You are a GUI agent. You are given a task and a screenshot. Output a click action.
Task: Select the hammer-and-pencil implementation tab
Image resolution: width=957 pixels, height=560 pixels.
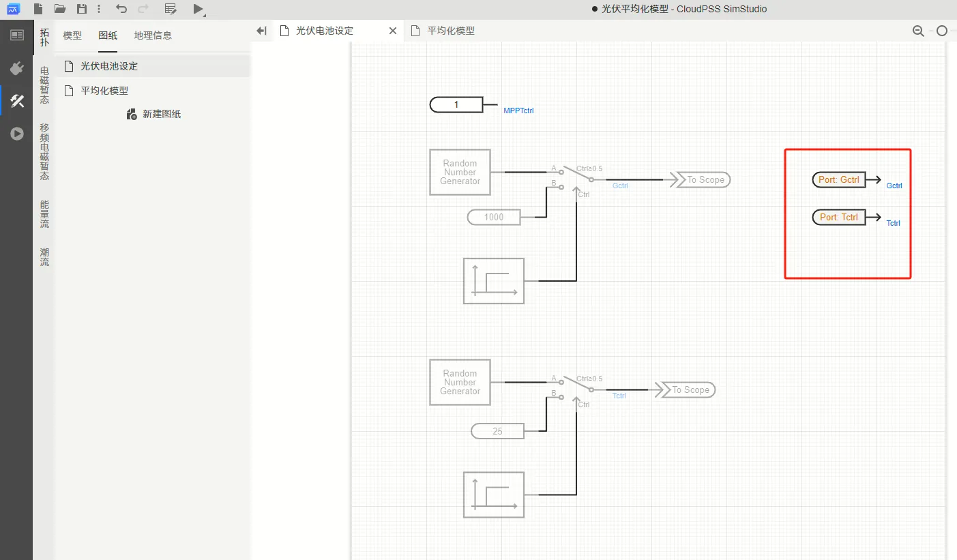16,101
